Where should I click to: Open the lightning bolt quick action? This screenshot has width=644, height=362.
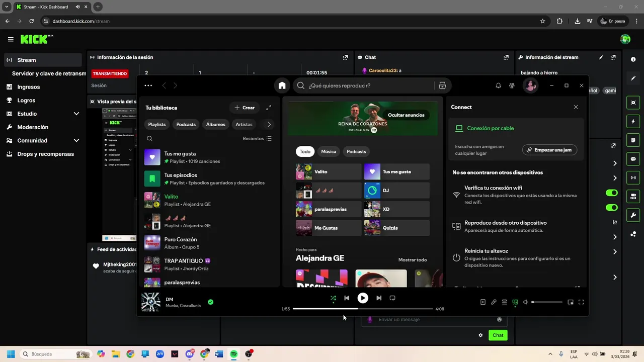click(633, 122)
